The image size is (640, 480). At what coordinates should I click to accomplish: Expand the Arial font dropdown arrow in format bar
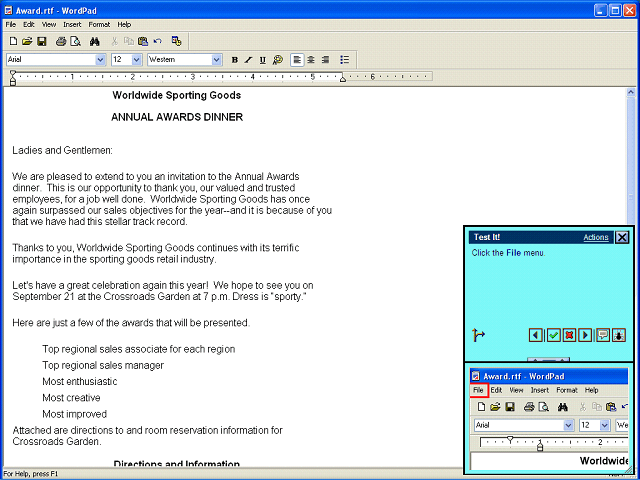[x=100, y=60]
